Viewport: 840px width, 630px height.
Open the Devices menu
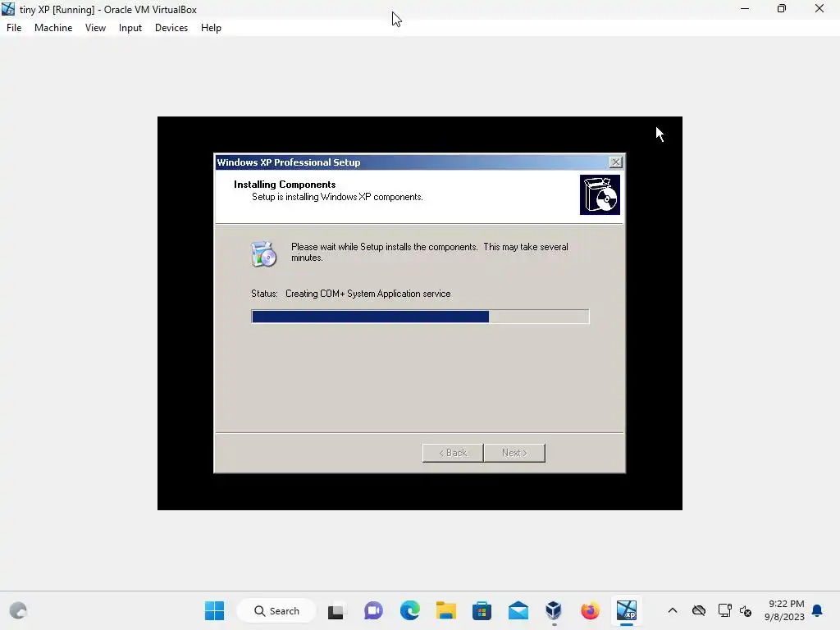[171, 28]
